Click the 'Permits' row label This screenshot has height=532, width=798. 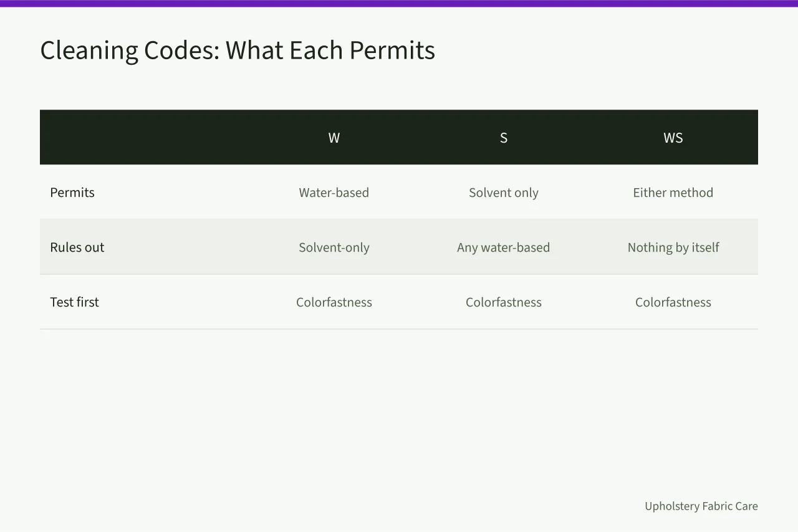tap(72, 192)
